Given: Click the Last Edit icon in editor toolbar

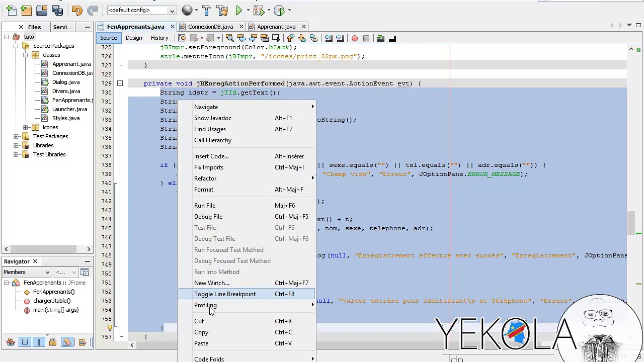Looking at the screenshot, I should pyautogui.click(x=182, y=38).
